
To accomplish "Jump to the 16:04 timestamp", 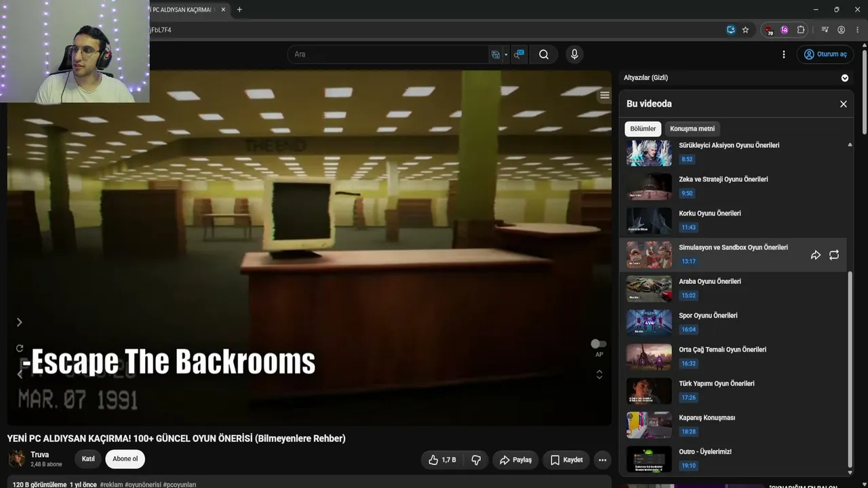I will pyautogui.click(x=689, y=329).
